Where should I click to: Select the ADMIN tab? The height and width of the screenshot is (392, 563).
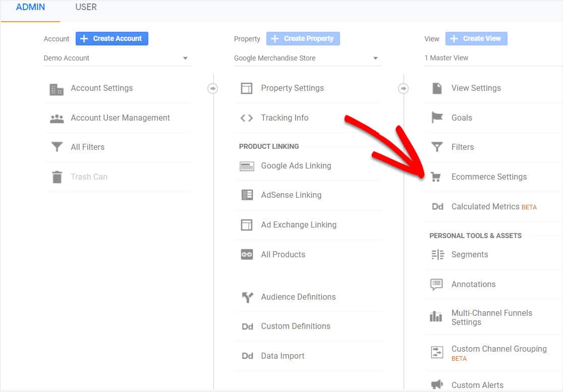30,8
